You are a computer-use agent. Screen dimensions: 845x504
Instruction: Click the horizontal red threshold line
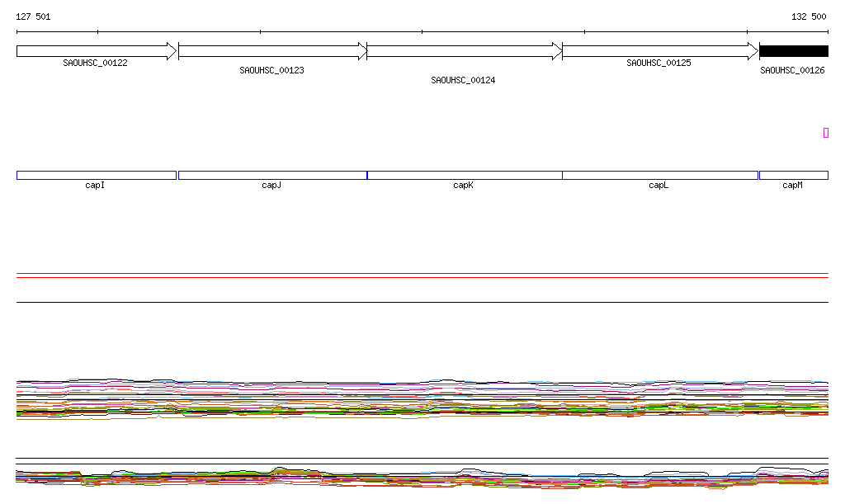click(x=422, y=278)
